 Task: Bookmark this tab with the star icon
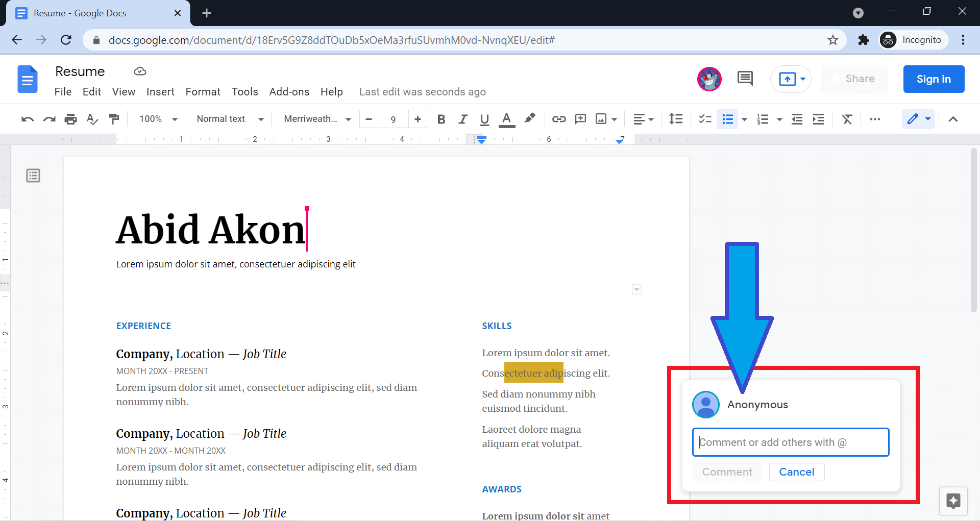(x=833, y=40)
